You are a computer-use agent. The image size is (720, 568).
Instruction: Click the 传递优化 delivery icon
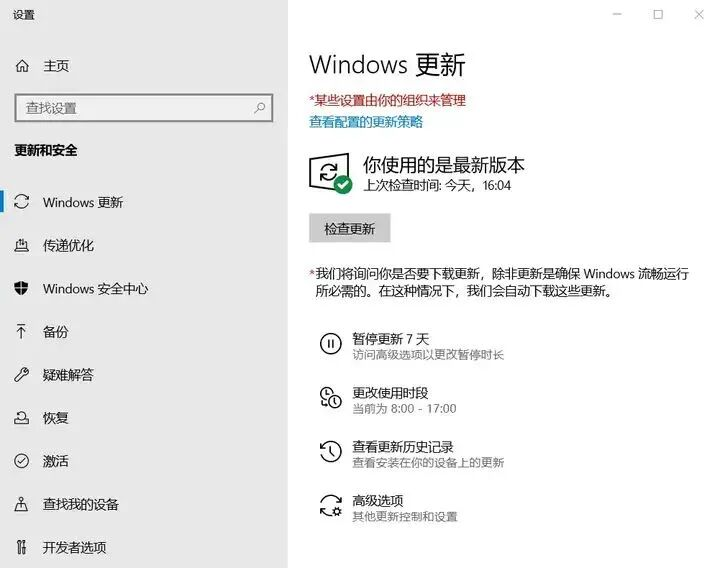coord(22,245)
